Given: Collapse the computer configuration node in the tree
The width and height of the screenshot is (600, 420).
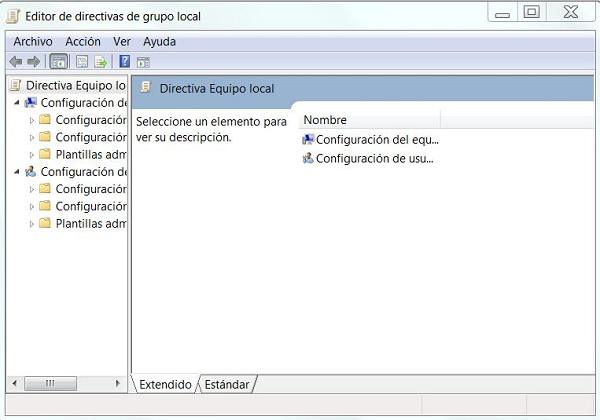Looking at the screenshot, I should click(17, 103).
